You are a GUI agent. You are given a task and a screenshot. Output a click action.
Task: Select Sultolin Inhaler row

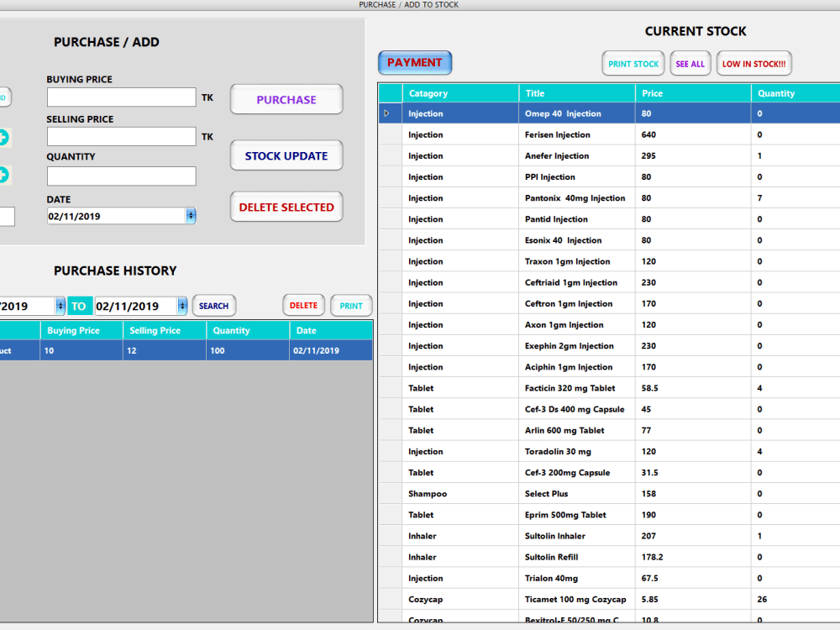pos(610,536)
